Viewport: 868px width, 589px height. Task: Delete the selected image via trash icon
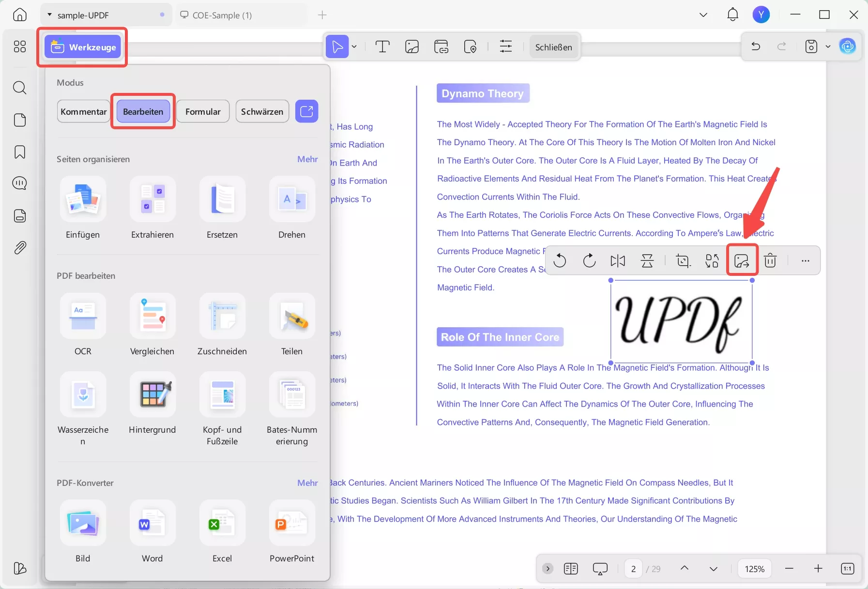pos(770,260)
